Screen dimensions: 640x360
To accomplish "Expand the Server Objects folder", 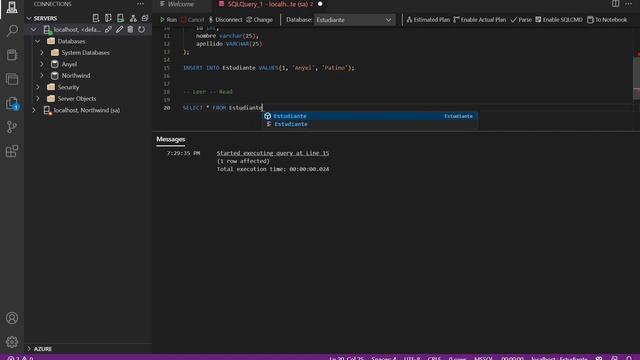I will pos(38,98).
